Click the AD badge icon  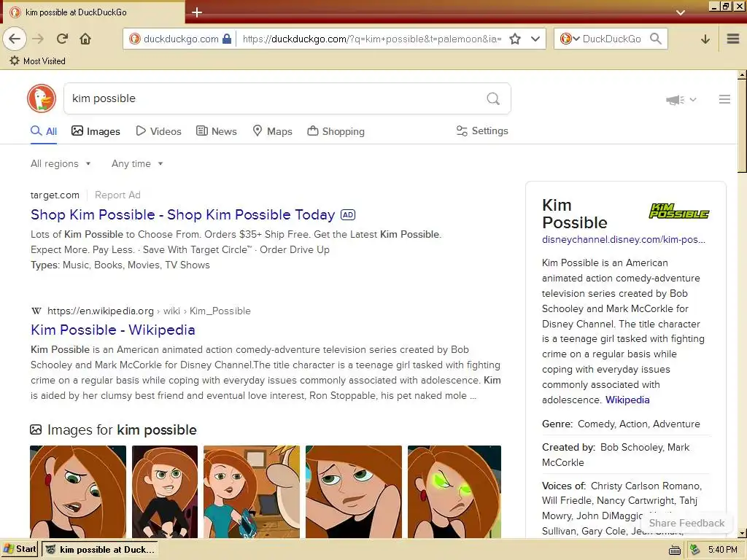point(348,215)
